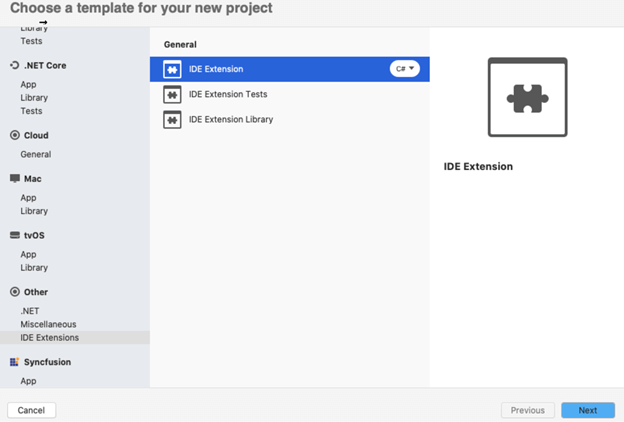Click the tvOS category icon
This screenshot has height=422, width=624.
point(14,236)
